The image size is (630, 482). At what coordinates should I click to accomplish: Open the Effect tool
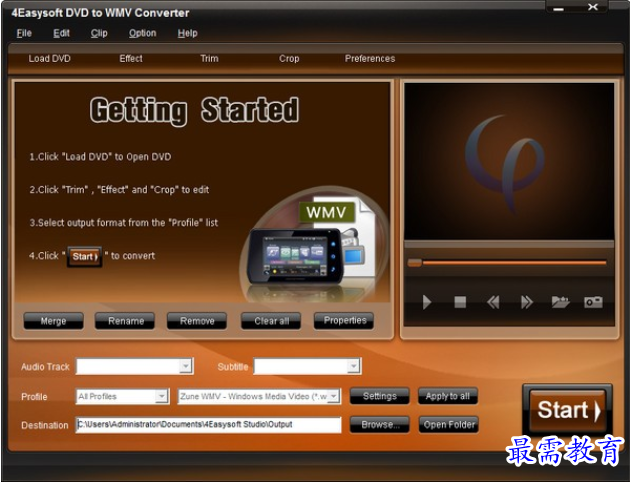point(131,59)
